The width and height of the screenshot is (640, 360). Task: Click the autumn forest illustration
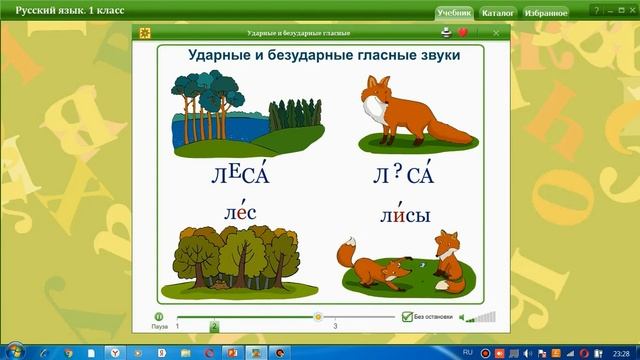tap(240, 262)
